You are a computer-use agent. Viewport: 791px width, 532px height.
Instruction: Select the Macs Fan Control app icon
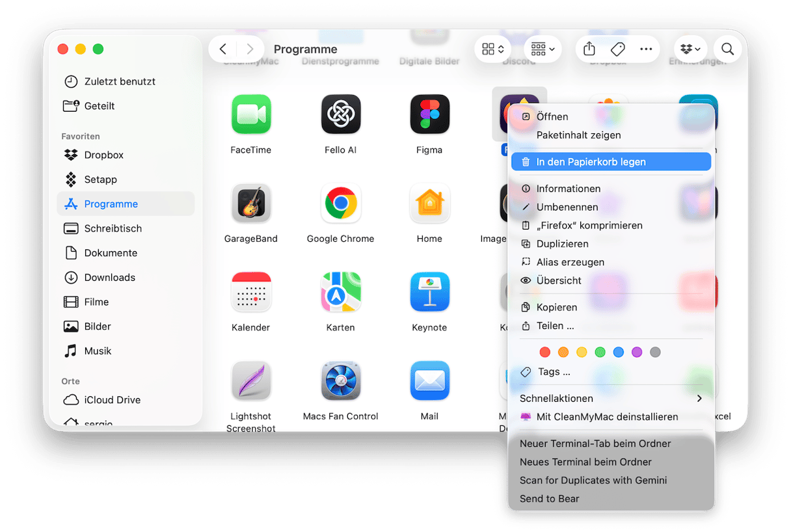pyautogui.click(x=341, y=381)
